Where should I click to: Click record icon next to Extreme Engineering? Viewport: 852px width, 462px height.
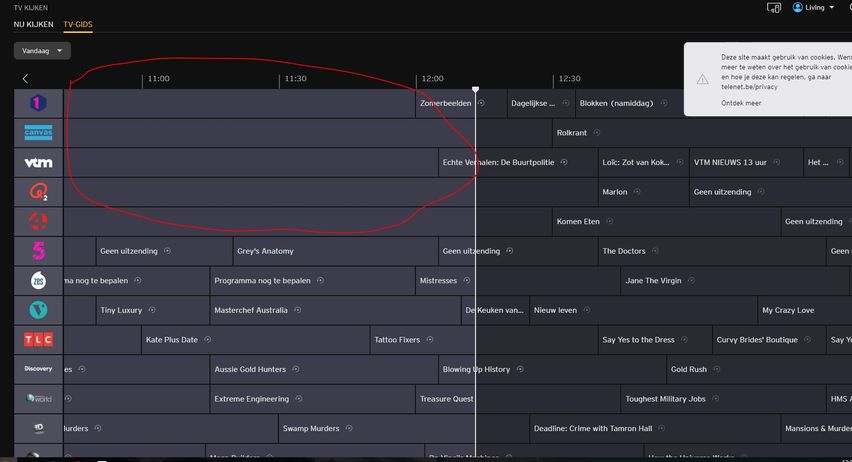(x=299, y=398)
